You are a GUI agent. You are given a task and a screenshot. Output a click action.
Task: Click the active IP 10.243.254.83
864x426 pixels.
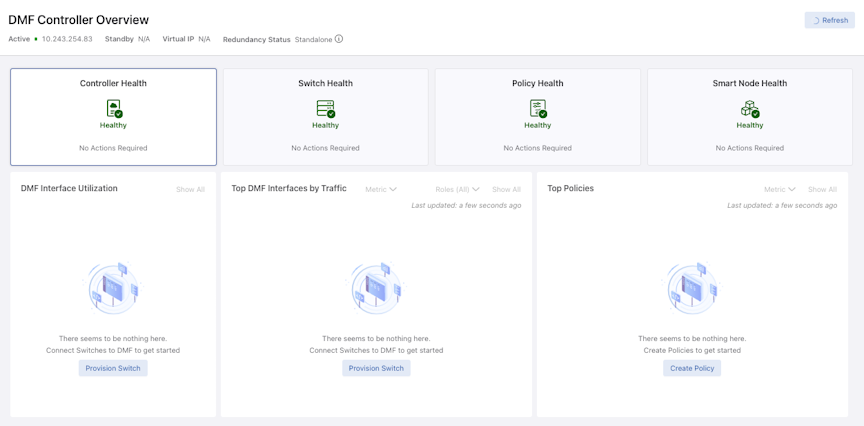[67, 39]
